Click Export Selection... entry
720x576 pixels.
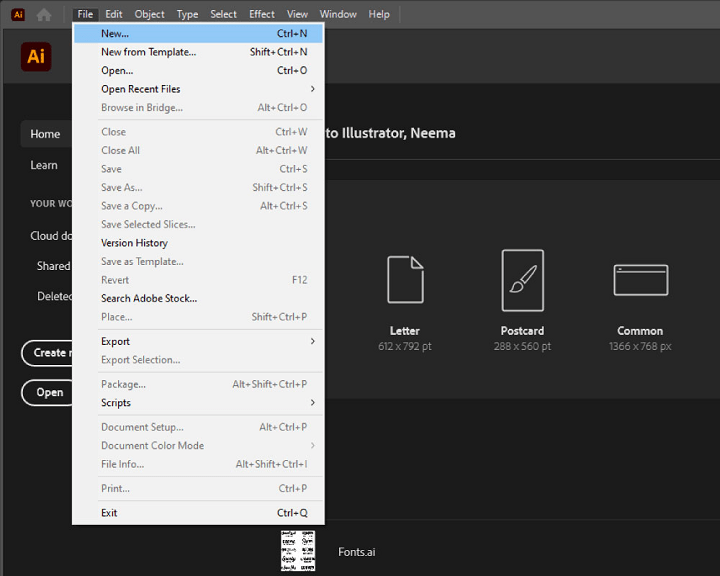[x=198, y=360]
